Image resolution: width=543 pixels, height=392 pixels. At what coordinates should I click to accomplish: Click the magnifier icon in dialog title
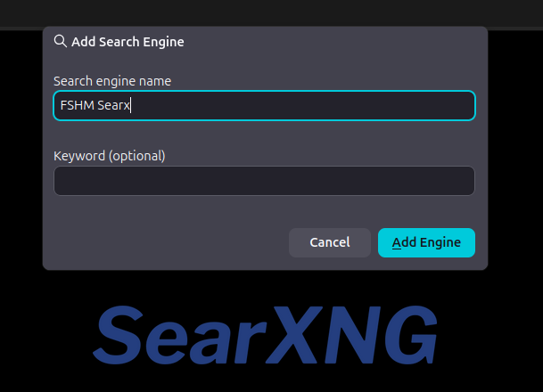61,41
